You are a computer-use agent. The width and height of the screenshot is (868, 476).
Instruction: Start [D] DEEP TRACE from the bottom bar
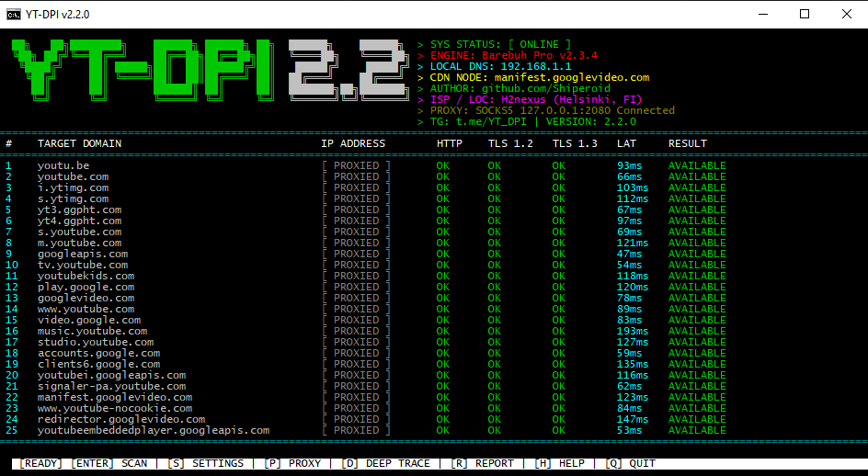tap(385, 463)
